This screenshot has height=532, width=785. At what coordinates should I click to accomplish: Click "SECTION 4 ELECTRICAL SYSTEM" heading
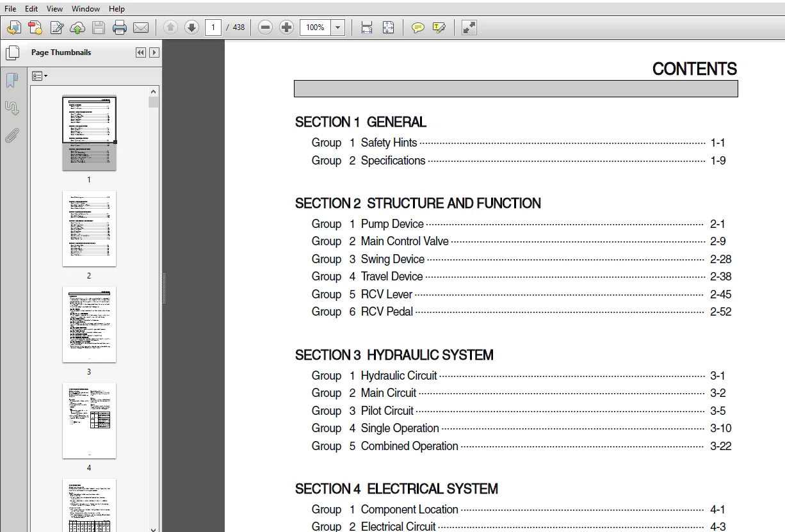(396, 489)
